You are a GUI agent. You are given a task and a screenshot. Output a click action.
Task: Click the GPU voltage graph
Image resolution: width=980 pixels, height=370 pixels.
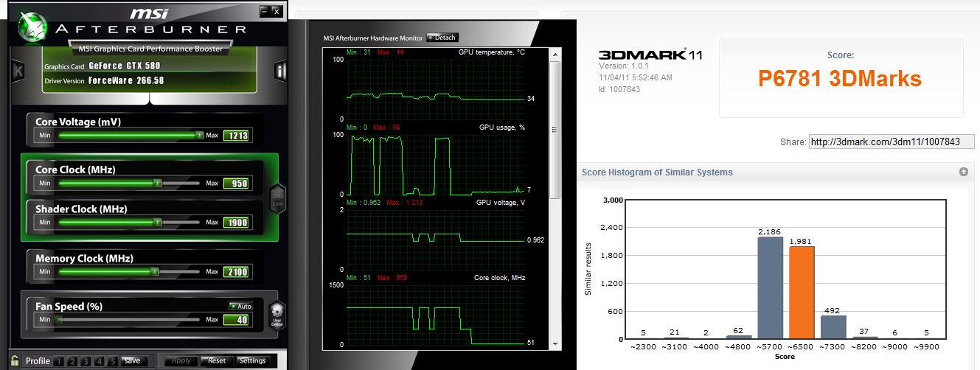pyautogui.click(x=434, y=240)
